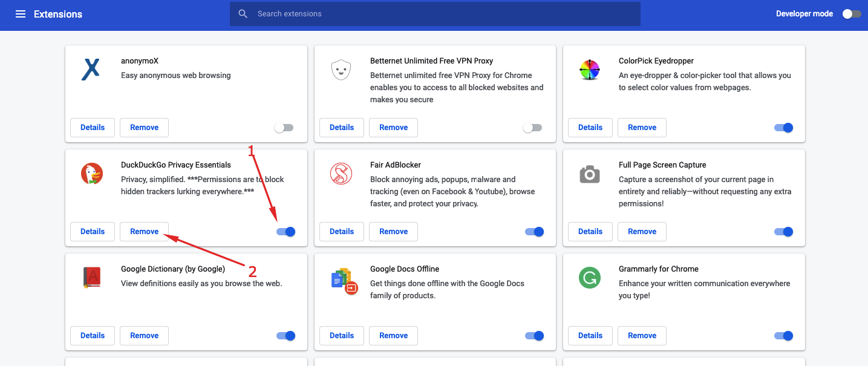Enable the anonymoX extension toggle
The height and width of the screenshot is (366, 868).
click(x=284, y=127)
